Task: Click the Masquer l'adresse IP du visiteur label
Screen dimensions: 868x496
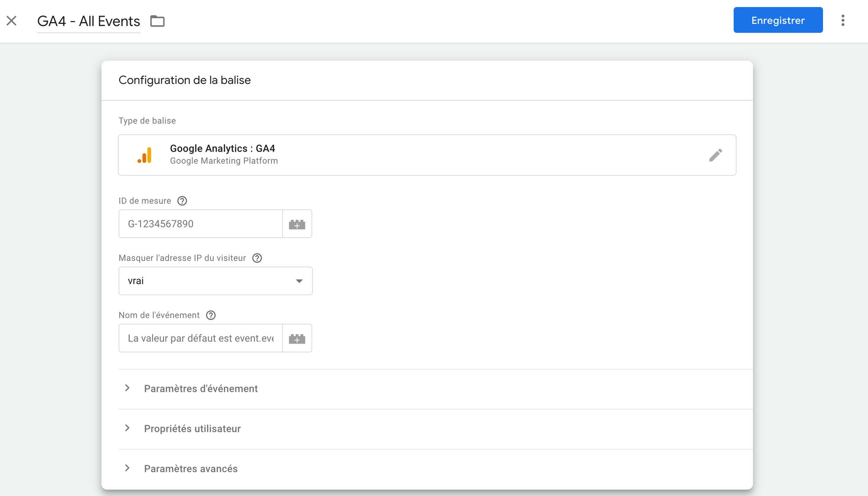Action: (x=182, y=258)
